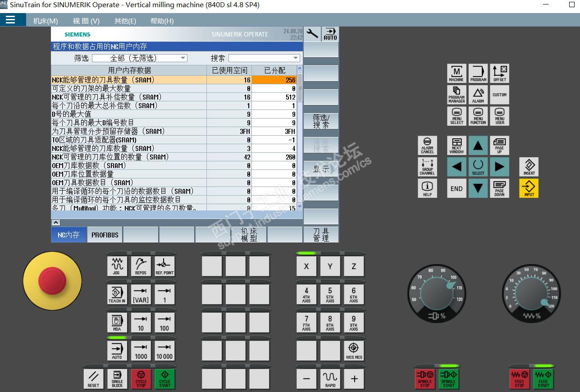Click the 用户内存数据 column header

129,70
